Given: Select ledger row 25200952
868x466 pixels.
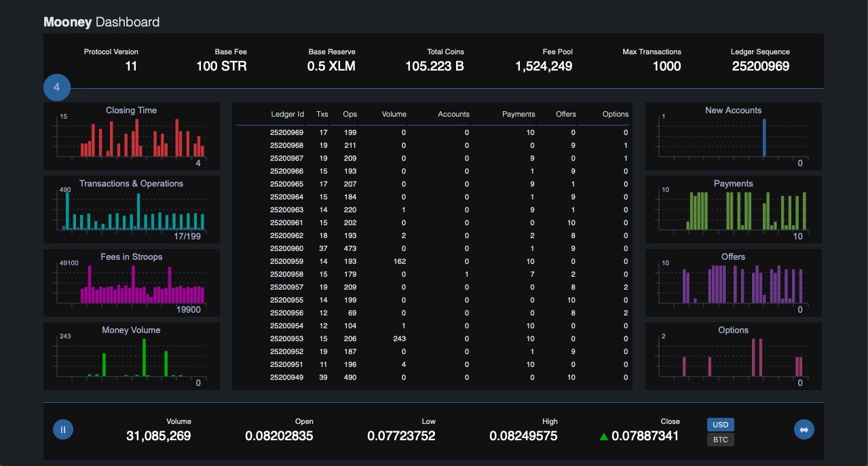Looking at the screenshot, I should pyautogui.click(x=432, y=351).
